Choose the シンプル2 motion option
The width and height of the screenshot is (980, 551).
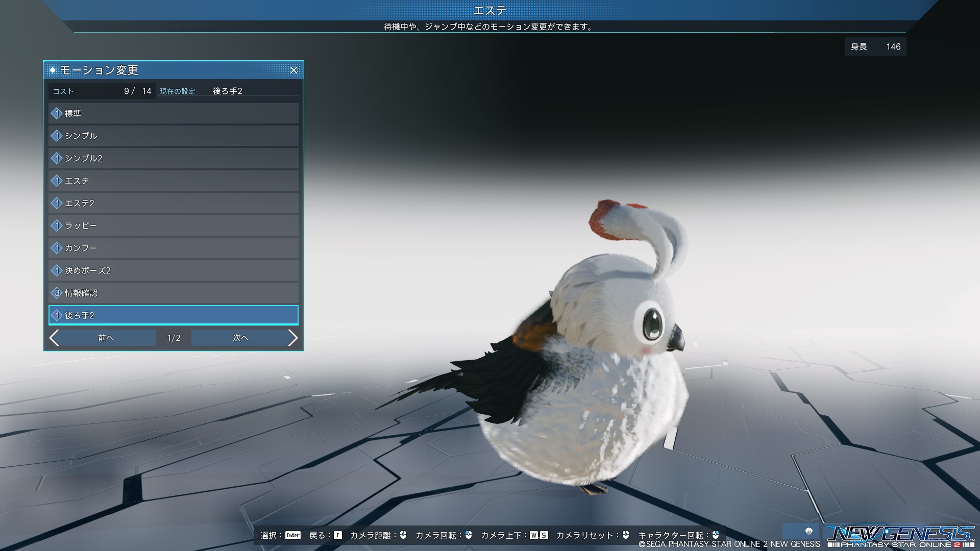pos(174,158)
